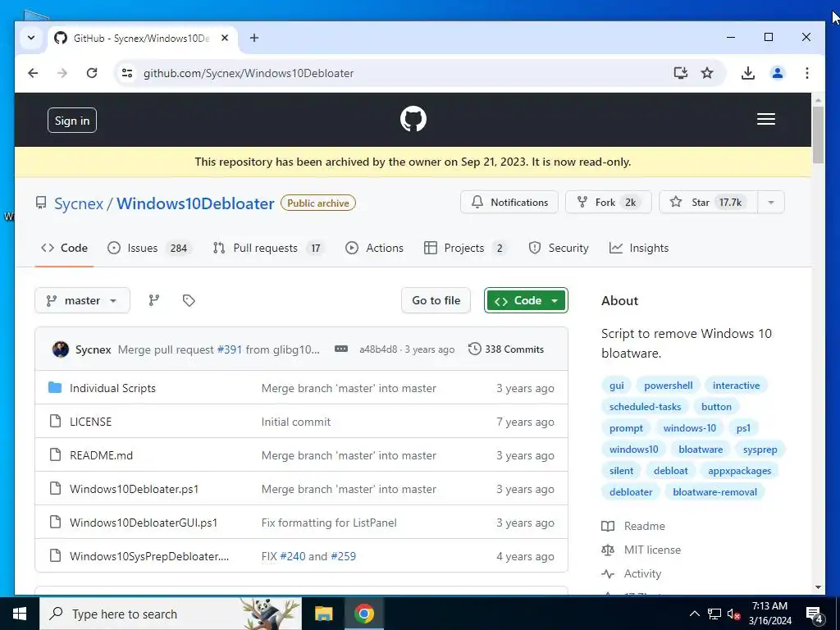Open issue #240 link
This screenshot has height=630, width=840.
pos(293,557)
